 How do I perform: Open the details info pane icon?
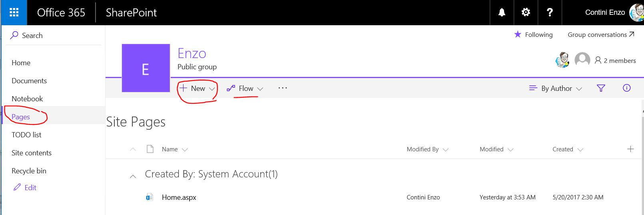[x=626, y=88]
